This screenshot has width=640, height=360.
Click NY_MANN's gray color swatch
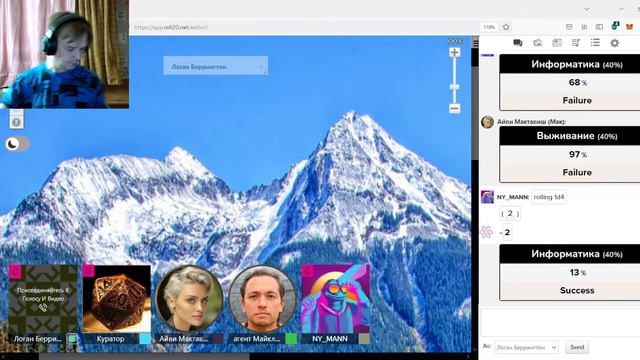[x=364, y=338]
